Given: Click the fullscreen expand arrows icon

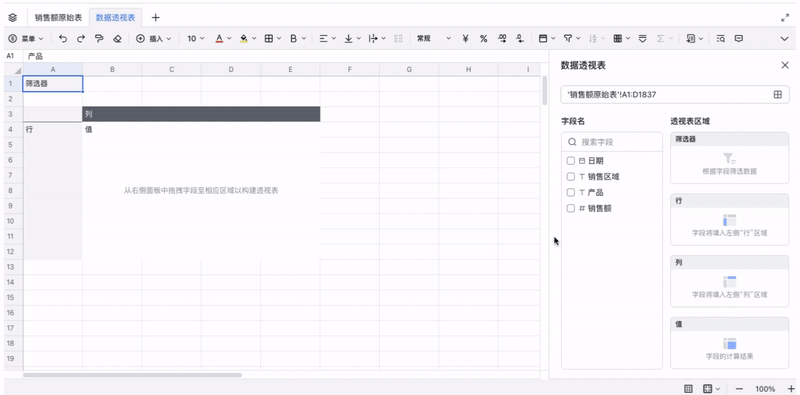Looking at the screenshot, I should coord(785,17).
